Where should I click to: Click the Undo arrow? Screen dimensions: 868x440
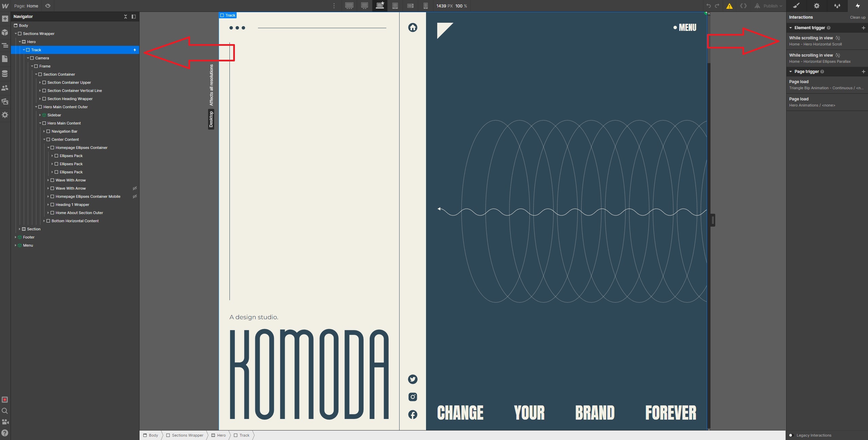coord(709,6)
